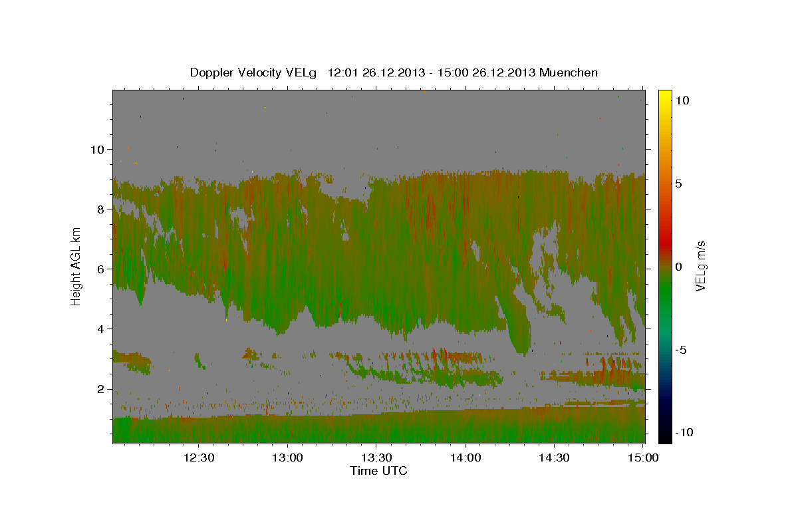Click the height axis label '8'
Screen dimensions: 798x532
[100, 209]
